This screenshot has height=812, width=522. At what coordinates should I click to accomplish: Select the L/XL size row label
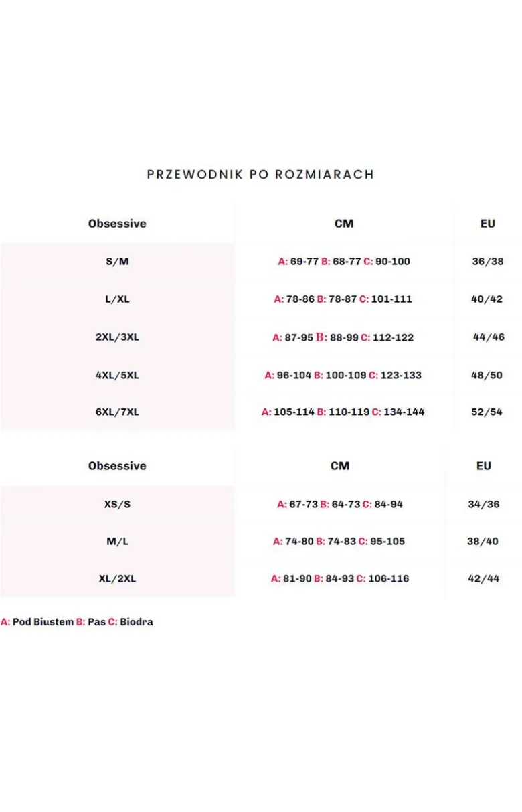tap(117, 299)
